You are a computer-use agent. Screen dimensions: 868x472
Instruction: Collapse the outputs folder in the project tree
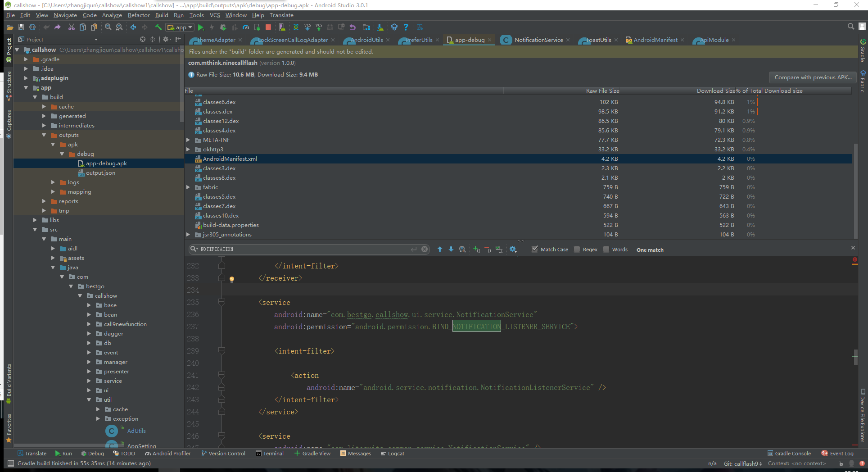tap(44, 135)
